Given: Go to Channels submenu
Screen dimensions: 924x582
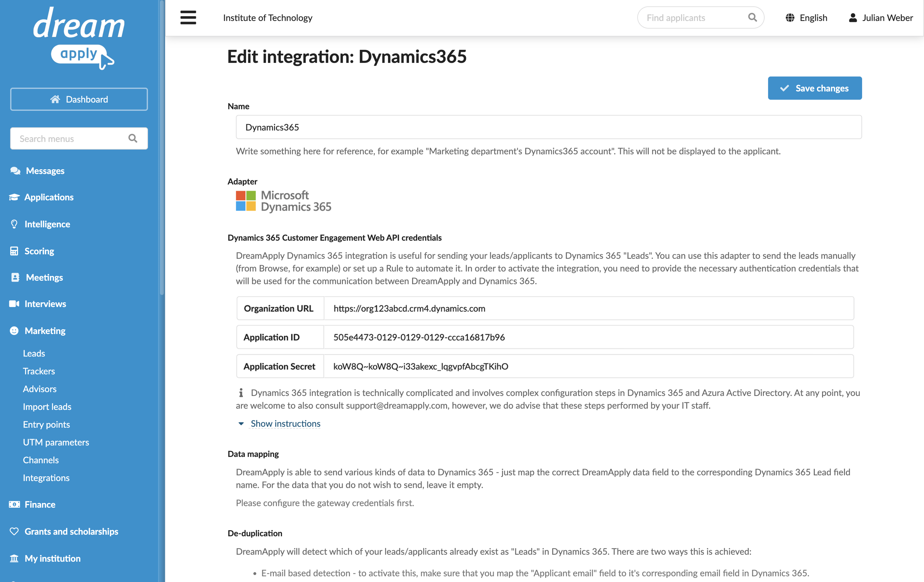Looking at the screenshot, I should 41,460.
